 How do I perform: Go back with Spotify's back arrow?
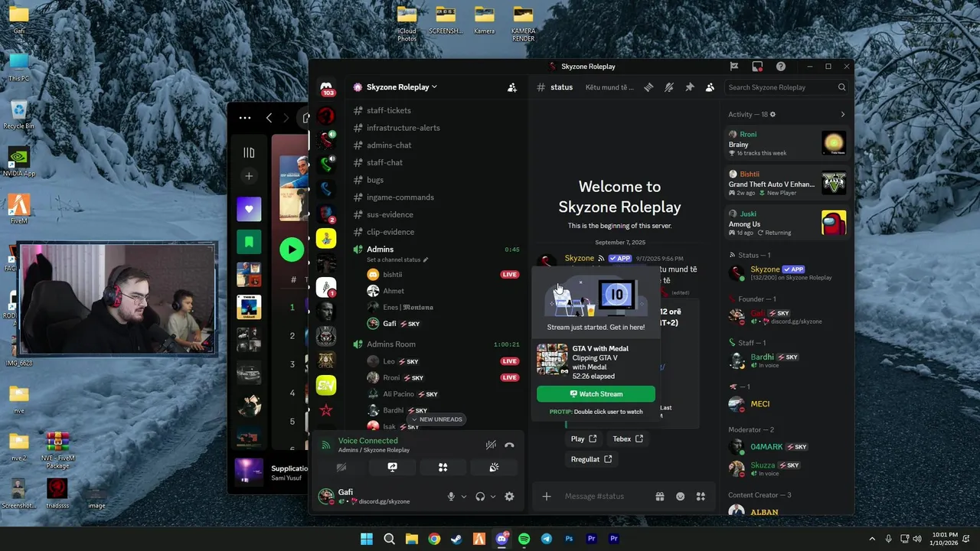click(269, 118)
